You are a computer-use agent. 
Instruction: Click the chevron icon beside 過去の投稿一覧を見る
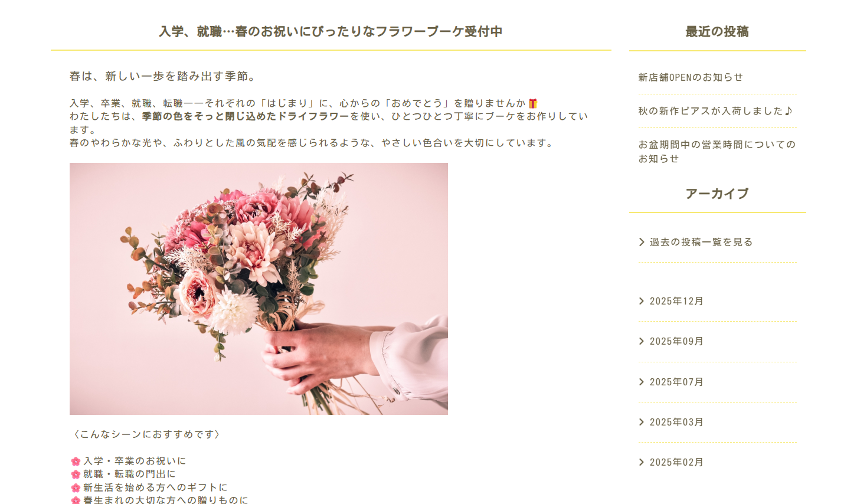click(x=642, y=242)
